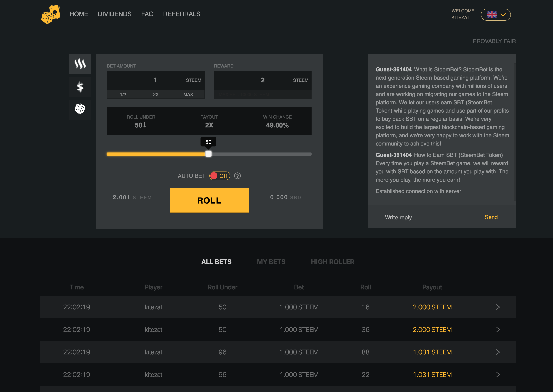Click the auto bet help question mark

[x=237, y=176]
